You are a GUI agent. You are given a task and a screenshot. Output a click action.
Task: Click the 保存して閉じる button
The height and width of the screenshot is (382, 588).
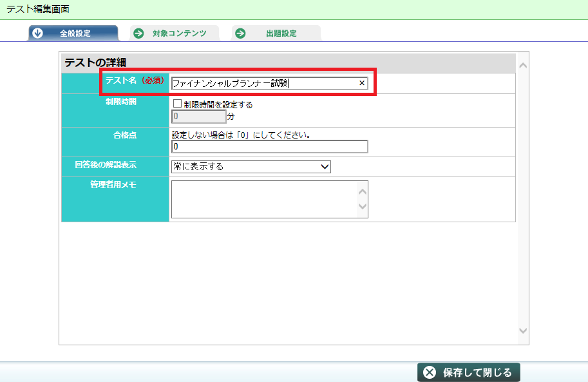(x=469, y=372)
